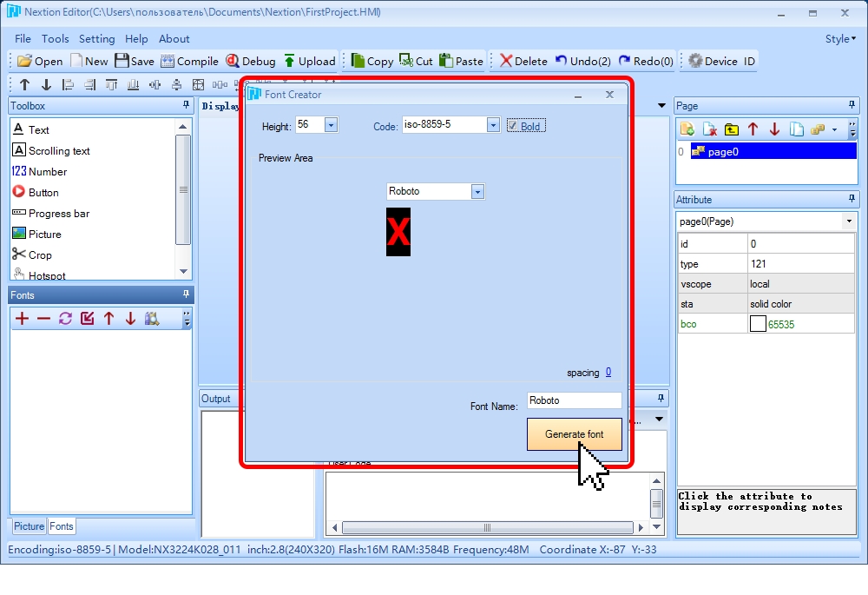
Task: Open the Roboto font family dropdown
Action: tap(477, 192)
